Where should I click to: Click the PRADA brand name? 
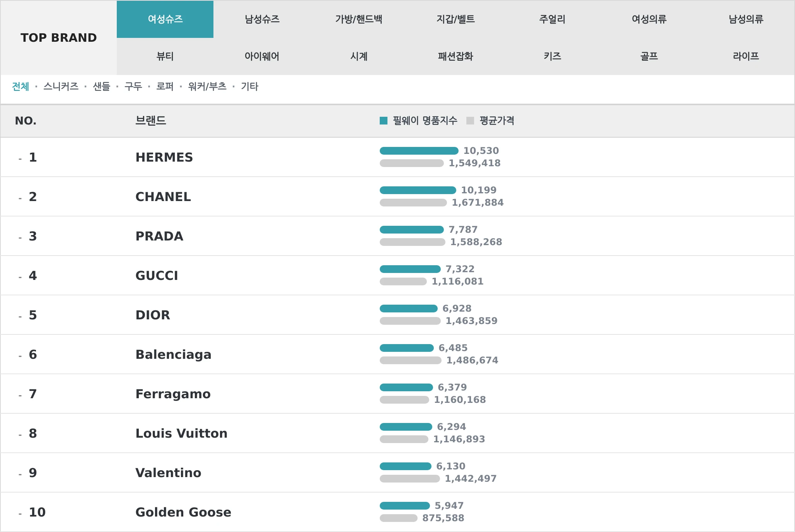point(159,236)
